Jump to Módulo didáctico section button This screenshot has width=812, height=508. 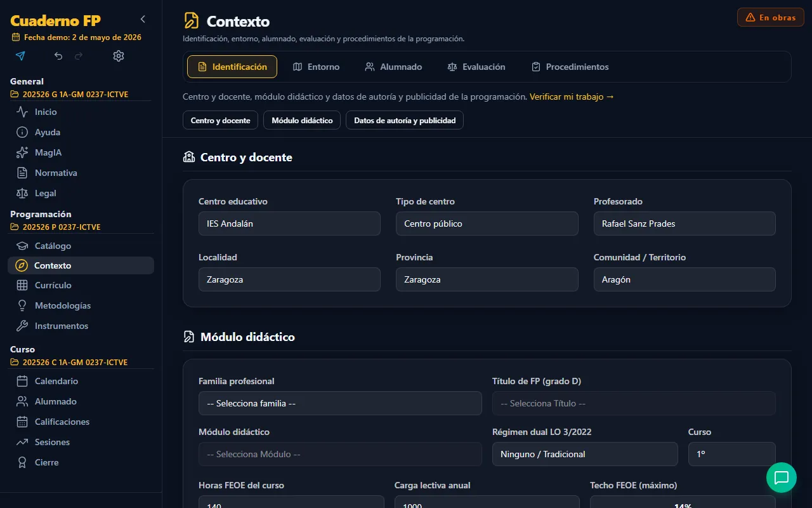point(302,120)
